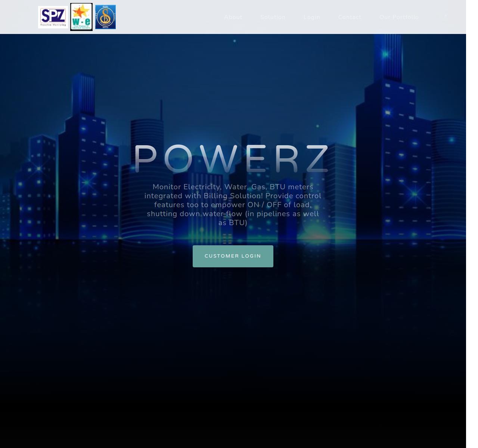Click the CUSTOMER LOGIN button
478x448 pixels.
click(x=233, y=256)
